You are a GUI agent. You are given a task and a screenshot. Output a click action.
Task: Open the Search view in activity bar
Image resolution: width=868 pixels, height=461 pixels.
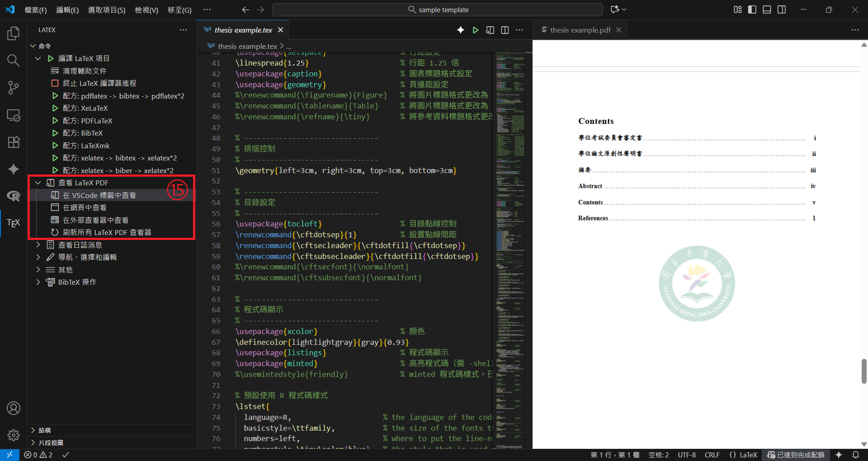(x=14, y=60)
